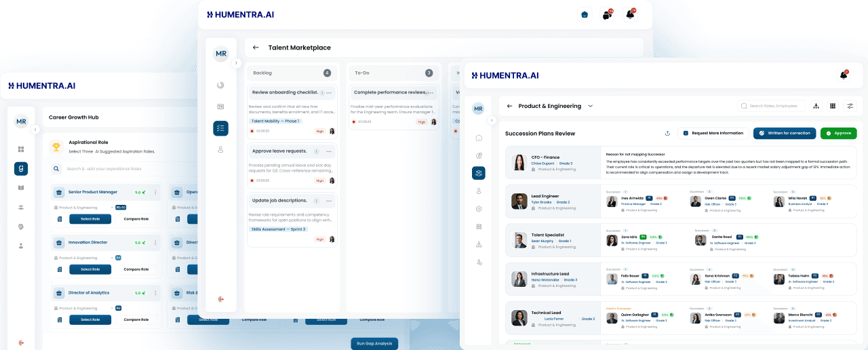Click successor name 'Ines Almeida'
The image size is (868, 350).
633,198
